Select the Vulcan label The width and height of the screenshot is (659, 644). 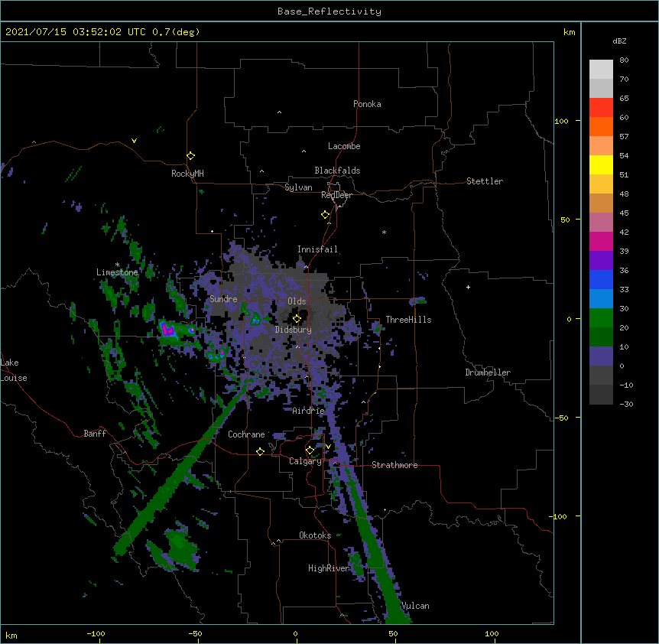(x=416, y=606)
